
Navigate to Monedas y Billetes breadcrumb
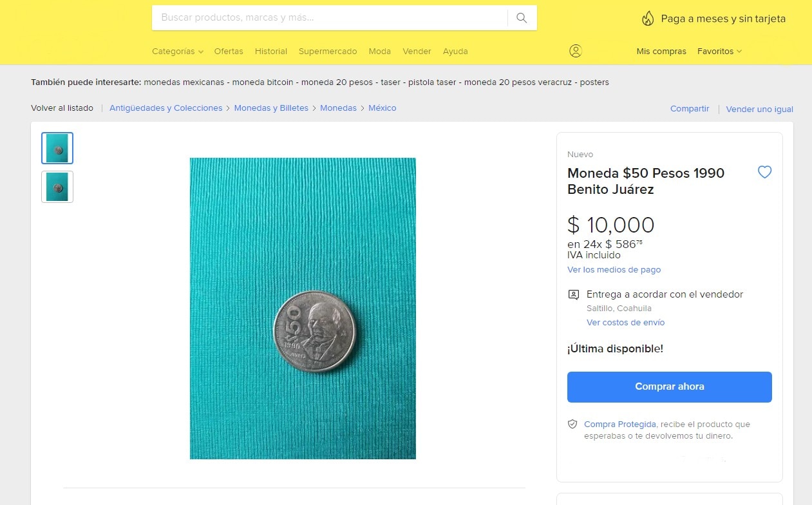tap(271, 108)
